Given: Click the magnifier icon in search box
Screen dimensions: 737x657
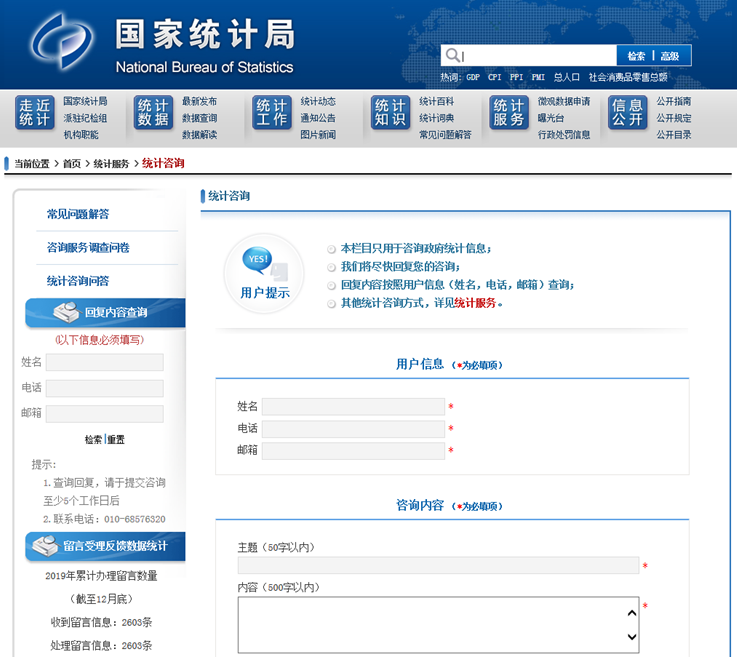Looking at the screenshot, I should click(x=452, y=56).
